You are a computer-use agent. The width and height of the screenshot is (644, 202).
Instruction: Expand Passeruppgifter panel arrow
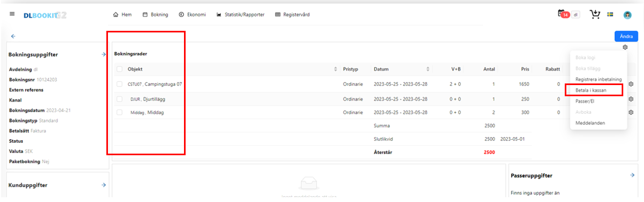click(x=632, y=175)
